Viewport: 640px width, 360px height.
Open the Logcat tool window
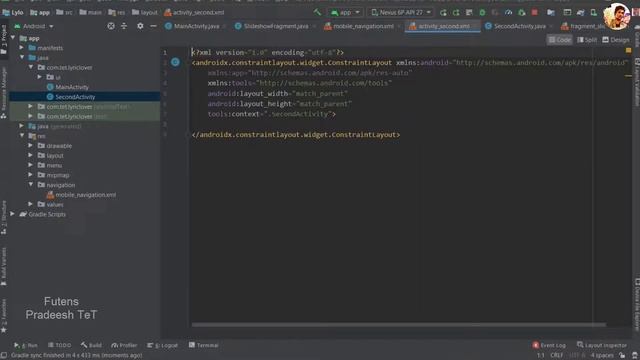162,345
